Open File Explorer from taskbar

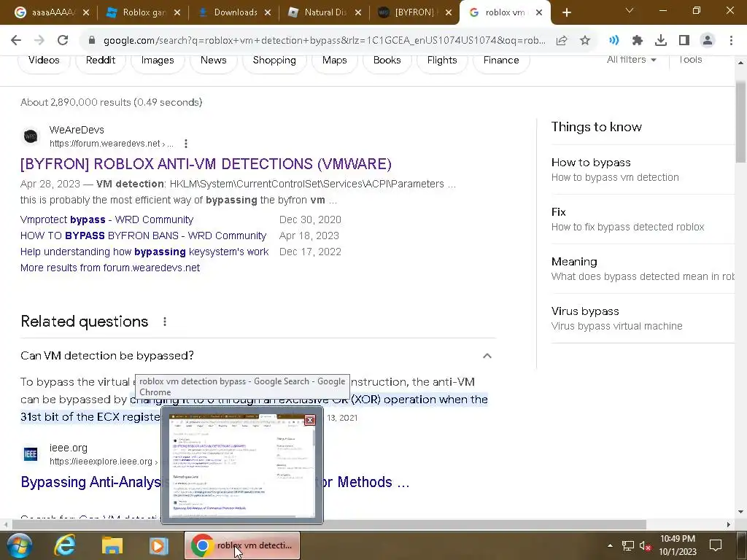click(112, 545)
